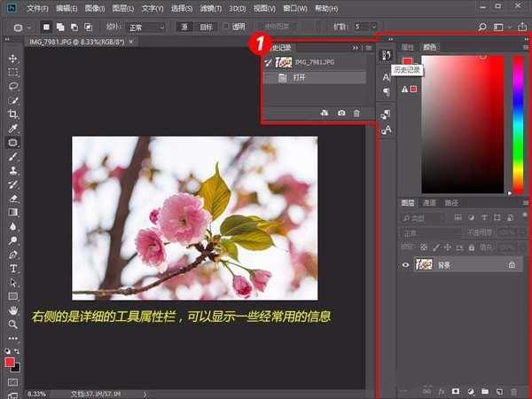Image resolution: width=532 pixels, height=399 pixels.
Task: Toggle the 背景 layer lock icon
Action: [x=512, y=264]
